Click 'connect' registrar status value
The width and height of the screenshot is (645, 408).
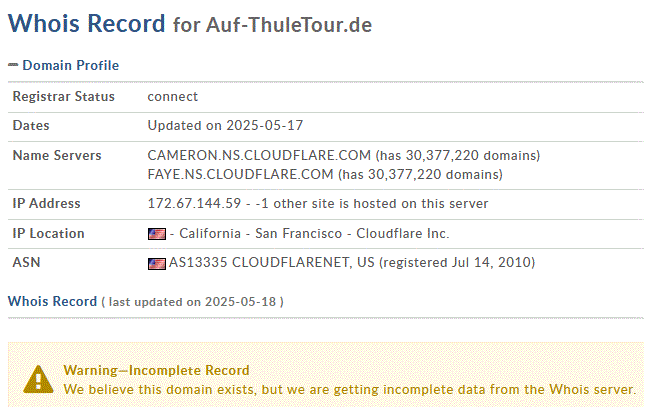tap(173, 97)
